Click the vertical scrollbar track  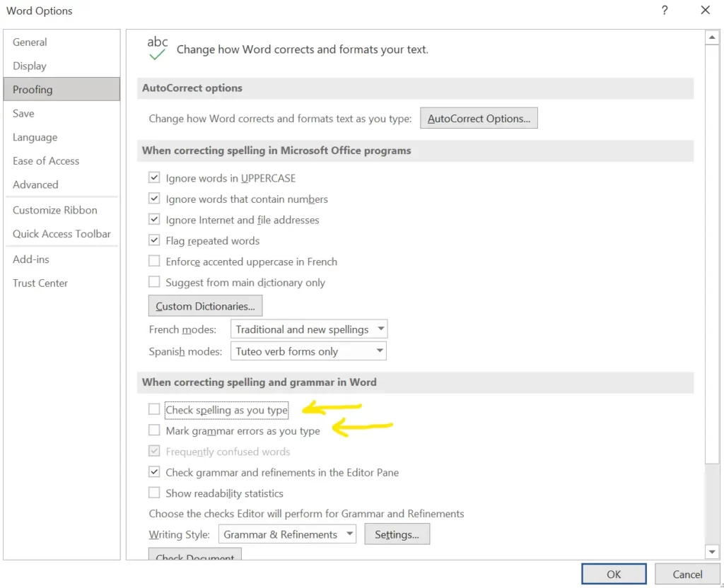[x=712, y=502]
